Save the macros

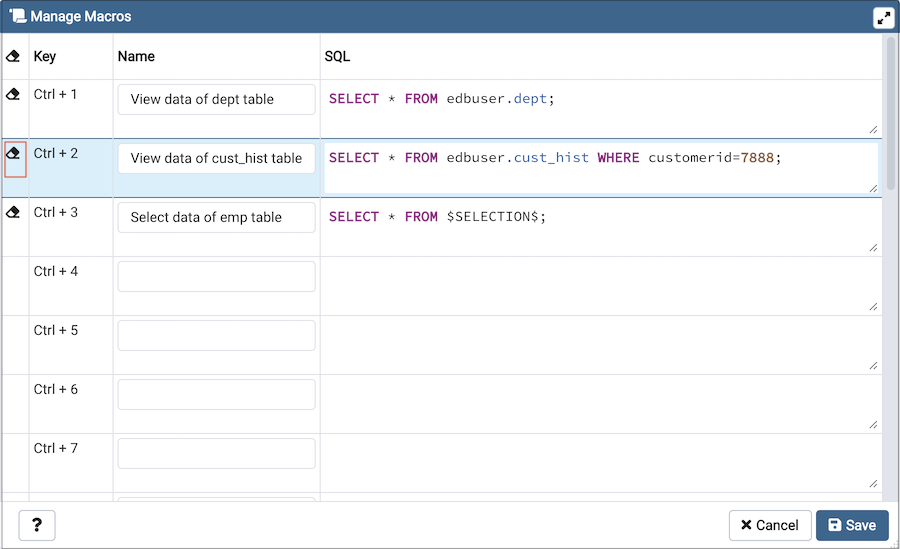(852, 525)
